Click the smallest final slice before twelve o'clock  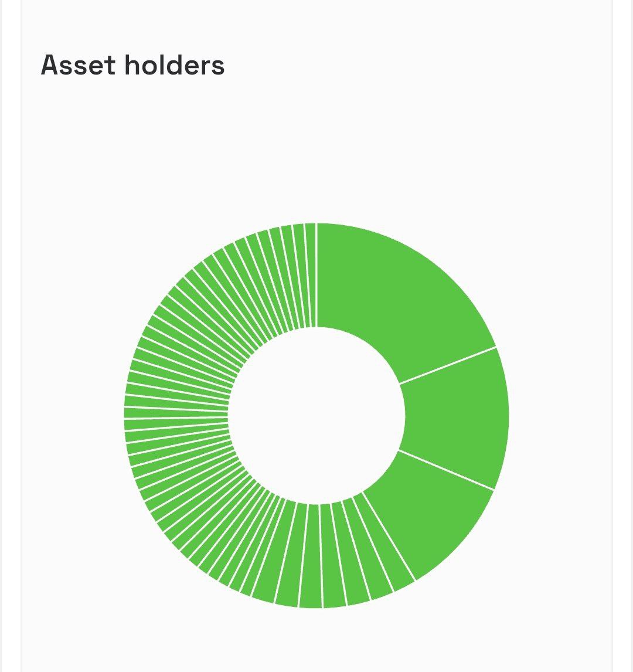[x=311, y=274]
